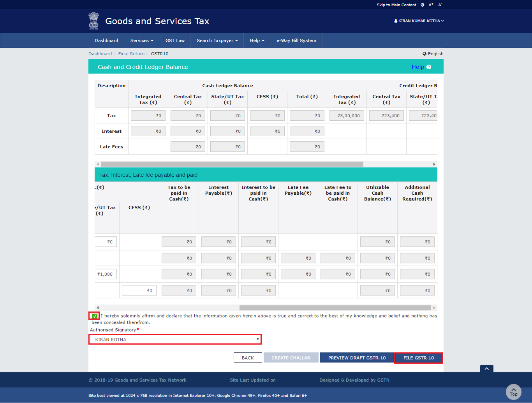Click the globe icon next to English
The height and width of the screenshot is (403, 532).
(x=425, y=53)
